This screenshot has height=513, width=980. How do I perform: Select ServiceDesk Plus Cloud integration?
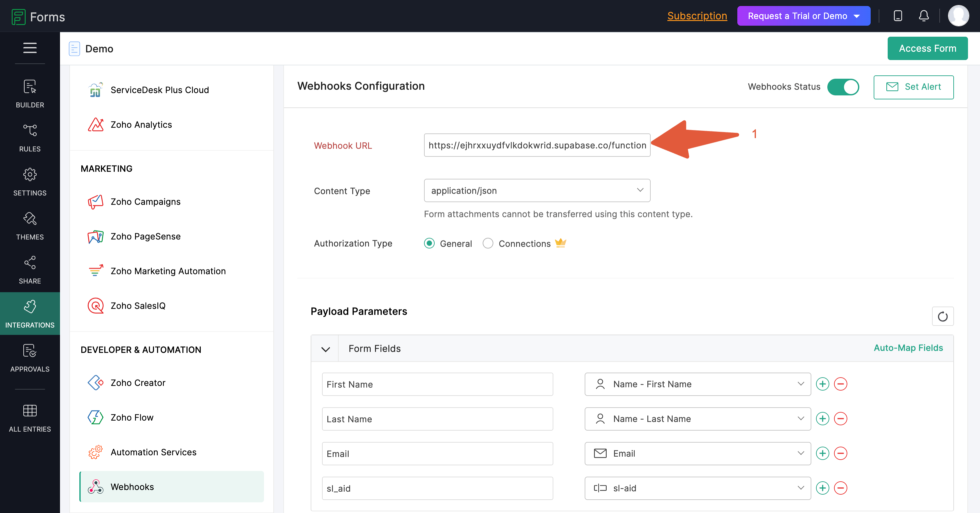(x=171, y=90)
